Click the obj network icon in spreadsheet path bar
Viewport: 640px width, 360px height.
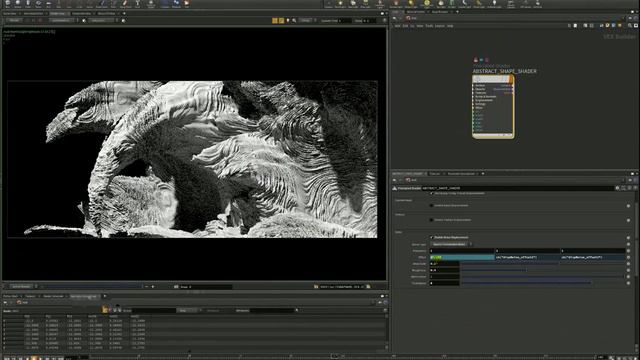(x=19, y=302)
